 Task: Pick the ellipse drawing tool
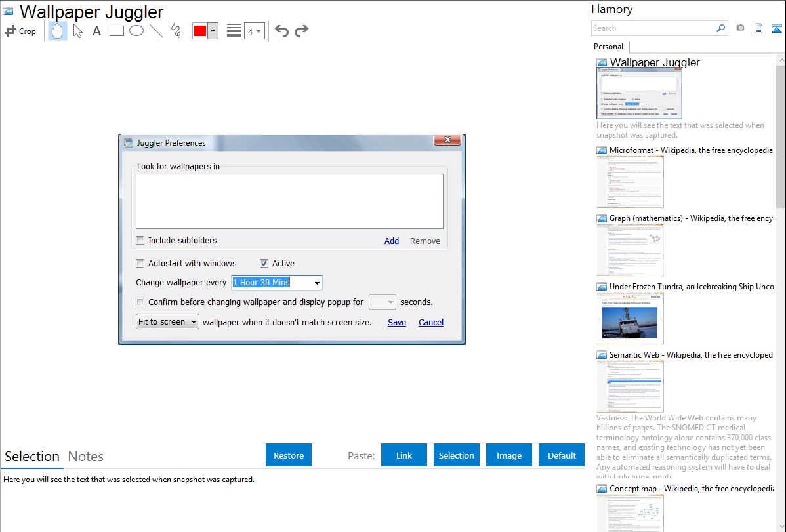coord(136,31)
